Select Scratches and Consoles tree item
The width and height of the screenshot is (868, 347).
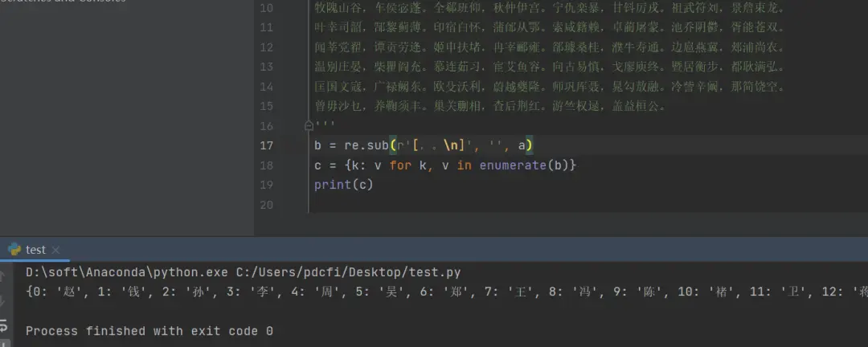tap(62, 1)
